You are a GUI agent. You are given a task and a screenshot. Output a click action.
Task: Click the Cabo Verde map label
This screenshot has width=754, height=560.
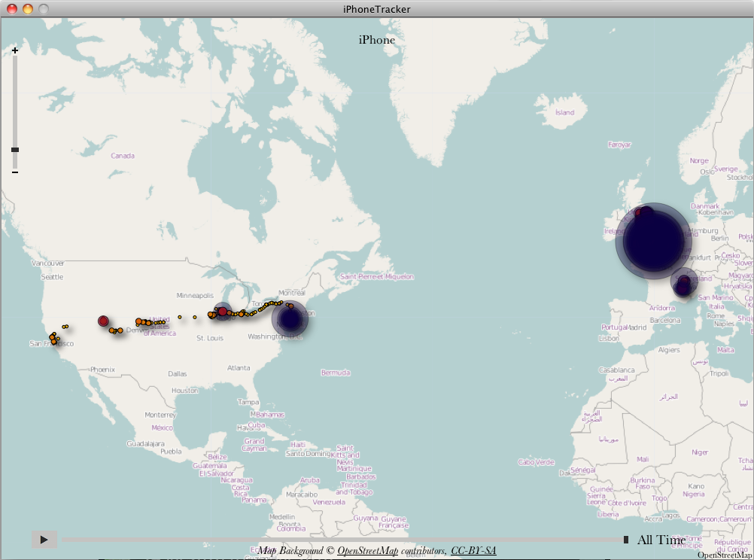coord(537,462)
